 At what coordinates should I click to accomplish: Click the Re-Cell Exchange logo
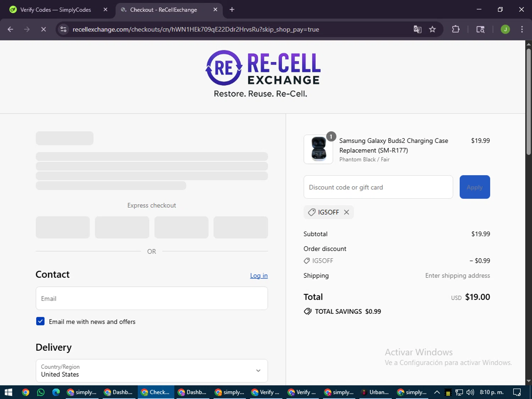coord(263,73)
